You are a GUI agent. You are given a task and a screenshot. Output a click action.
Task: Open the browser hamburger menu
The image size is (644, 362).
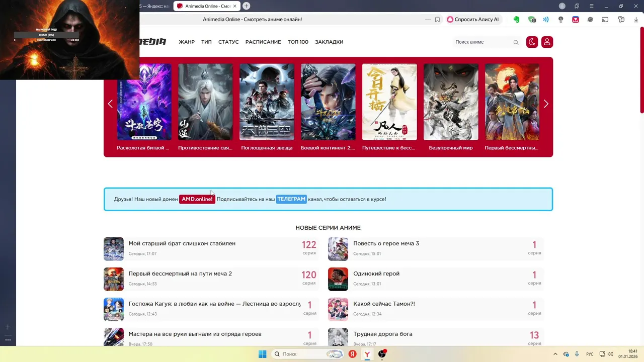coord(592,6)
